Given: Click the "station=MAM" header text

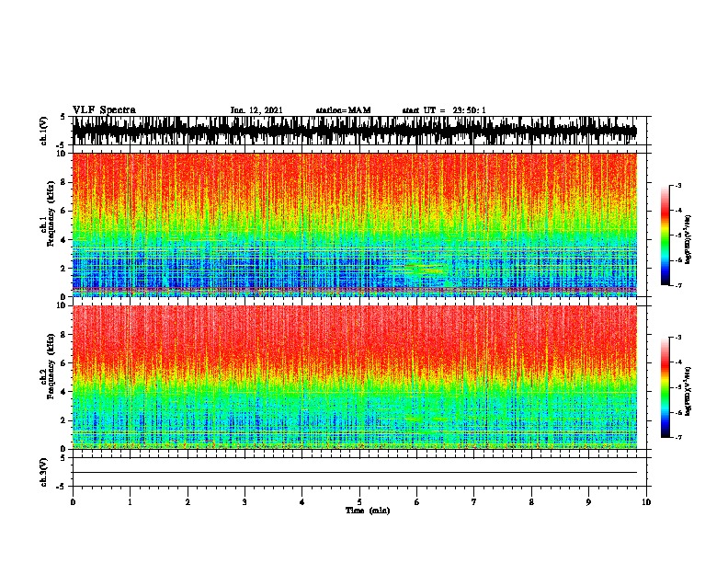Looking at the screenshot, I should point(343,110).
